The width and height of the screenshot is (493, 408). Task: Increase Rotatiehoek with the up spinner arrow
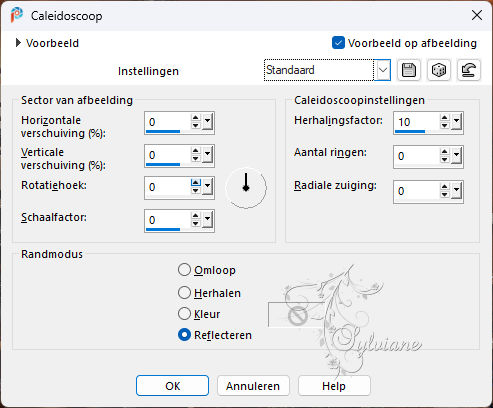pyautogui.click(x=196, y=183)
